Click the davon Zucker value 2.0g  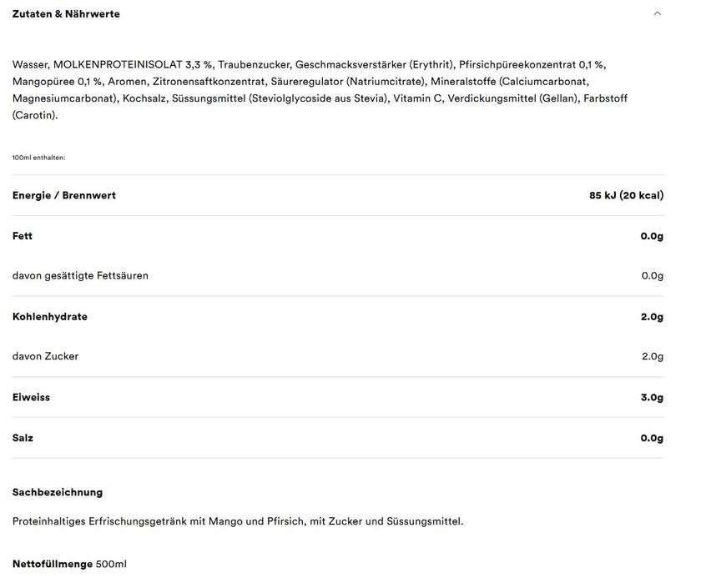[x=653, y=357]
